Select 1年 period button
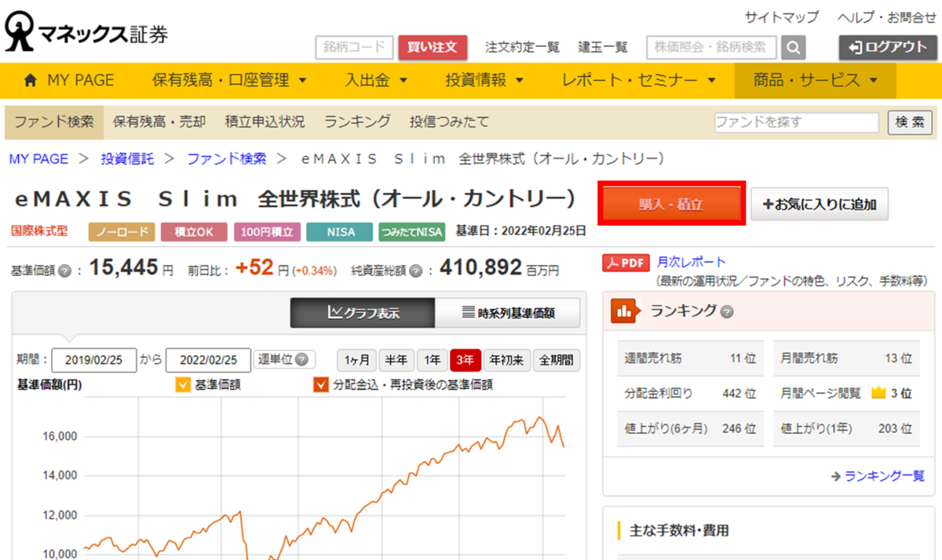Image resolution: width=942 pixels, height=560 pixels. tap(433, 361)
